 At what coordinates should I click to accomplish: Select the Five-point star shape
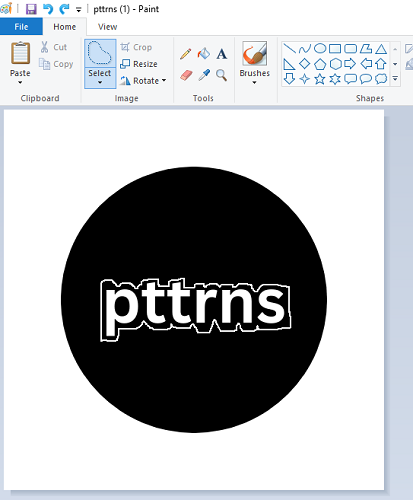tap(320, 79)
